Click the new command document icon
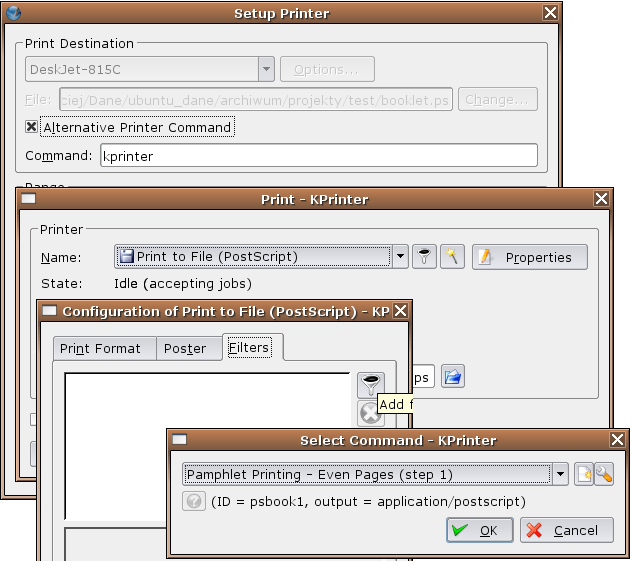Screen dimensions: 633x561 (x=584, y=474)
